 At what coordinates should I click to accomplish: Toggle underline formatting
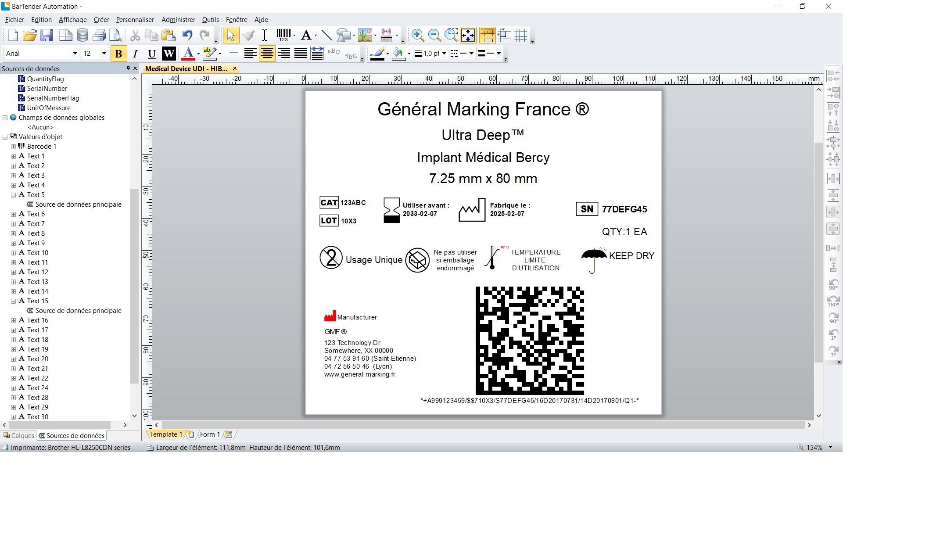pyautogui.click(x=152, y=54)
